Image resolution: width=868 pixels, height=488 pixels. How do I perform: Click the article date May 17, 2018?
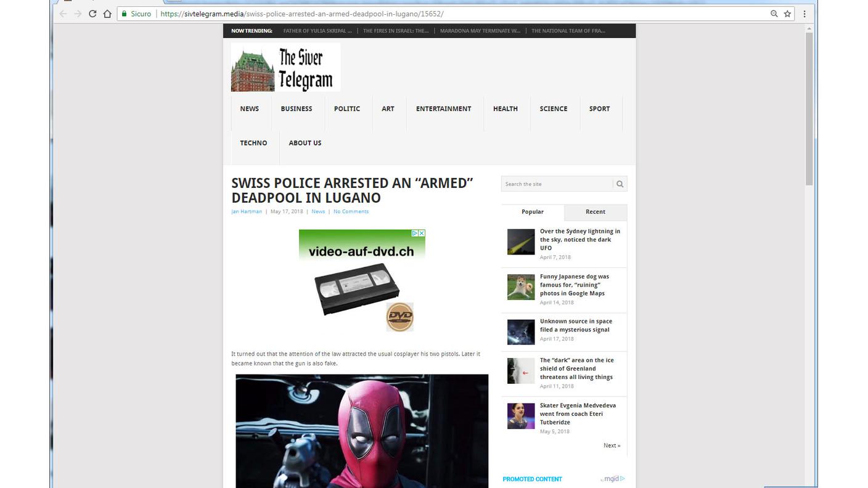[x=287, y=211]
